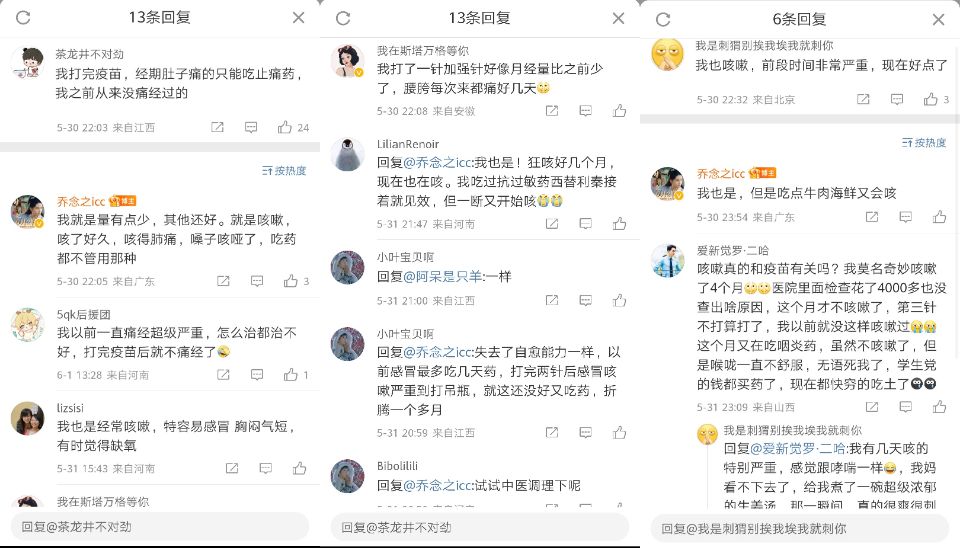
Task: Open 乔念之icc's avatar in left panel
Action: [x=28, y=212]
